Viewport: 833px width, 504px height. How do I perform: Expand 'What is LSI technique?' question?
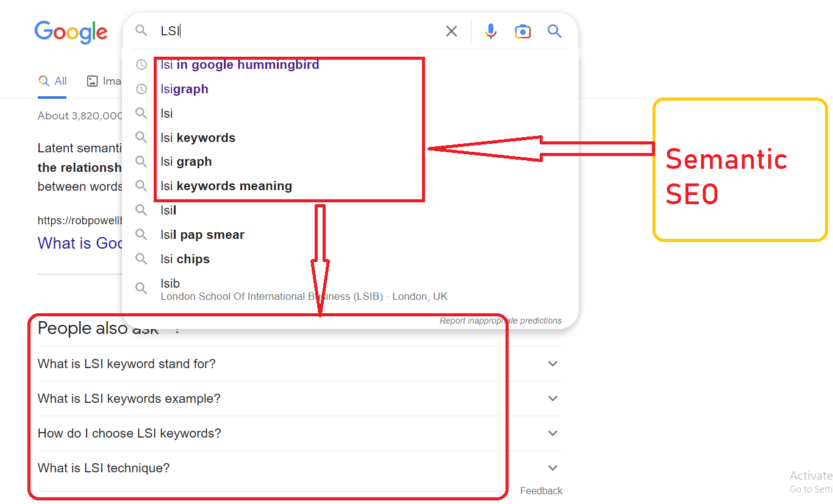(300, 468)
